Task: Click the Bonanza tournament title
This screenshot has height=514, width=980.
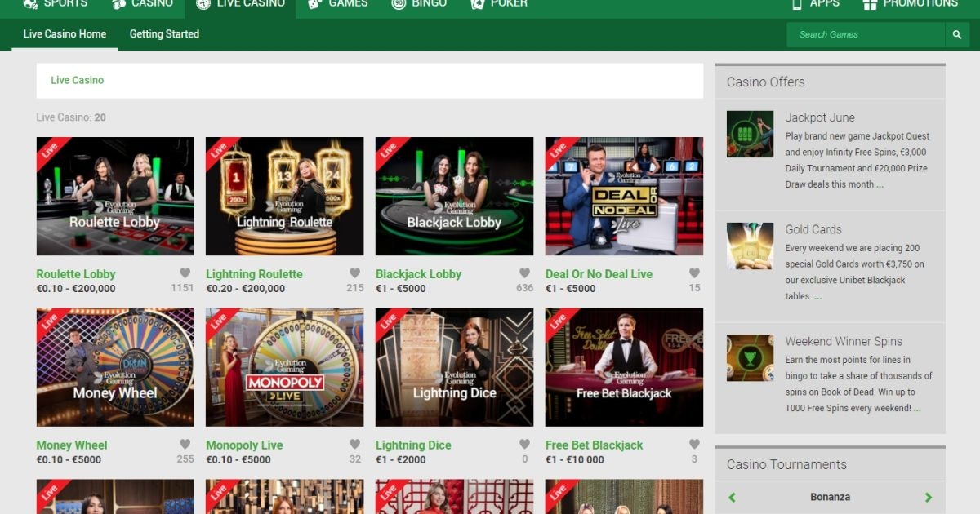Action: (831, 497)
